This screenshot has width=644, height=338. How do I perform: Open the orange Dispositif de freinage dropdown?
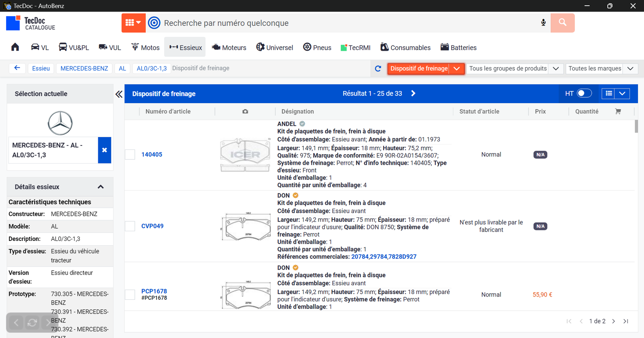426,68
